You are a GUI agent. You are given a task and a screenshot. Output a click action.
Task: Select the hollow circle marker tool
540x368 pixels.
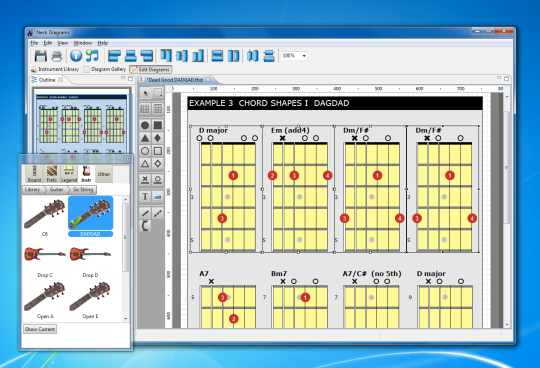pyautogui.click(x=145, y=151)
